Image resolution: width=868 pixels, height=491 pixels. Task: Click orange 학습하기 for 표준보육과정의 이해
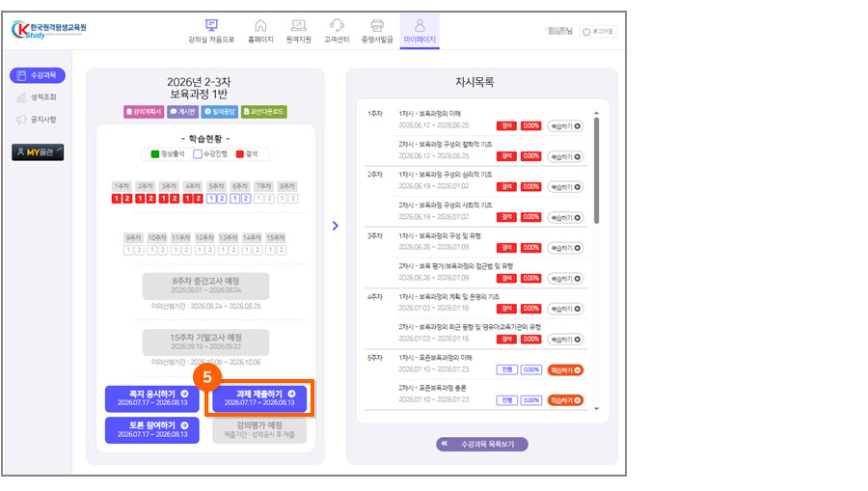(x=565, y=369)
